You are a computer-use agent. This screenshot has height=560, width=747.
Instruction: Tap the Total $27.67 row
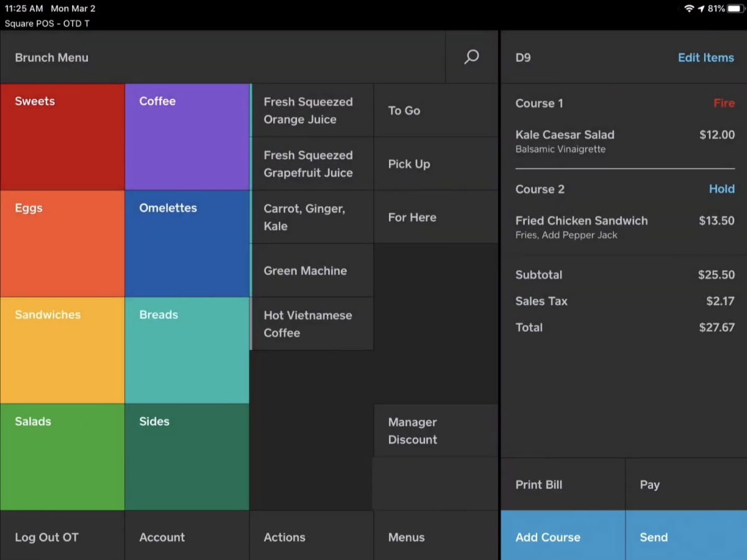[625, 327]
